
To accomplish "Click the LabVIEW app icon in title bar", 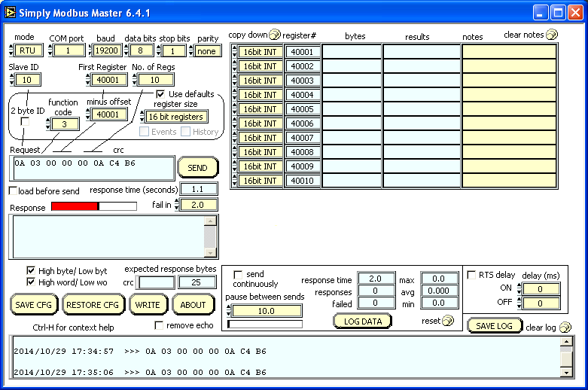I will click(x=10, y=12).
